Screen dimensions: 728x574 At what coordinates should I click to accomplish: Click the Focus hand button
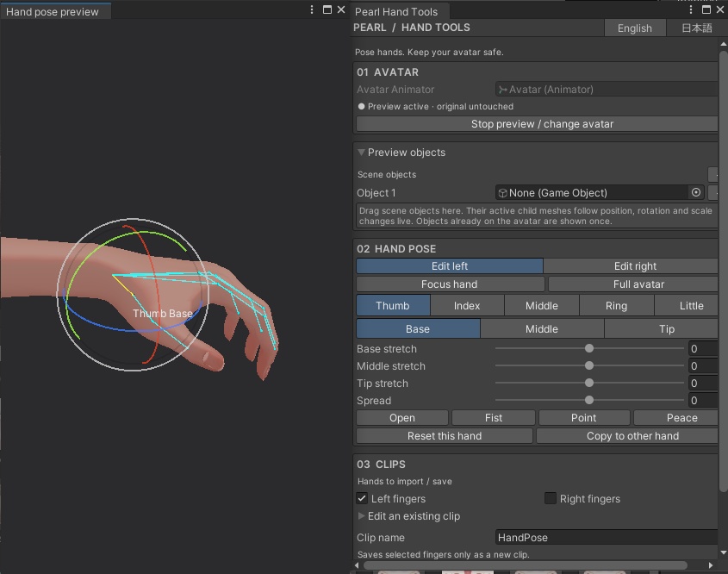(x=450, y=284)
